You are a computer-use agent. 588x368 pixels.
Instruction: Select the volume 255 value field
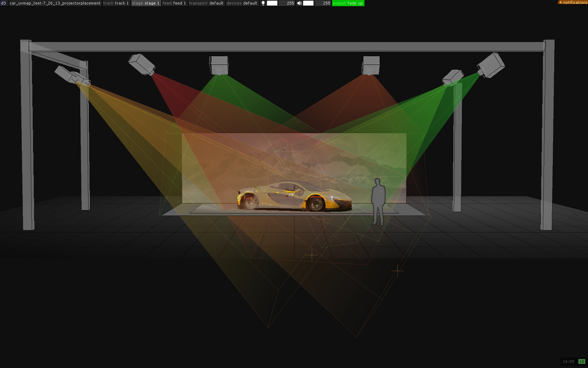click(323, 3)
